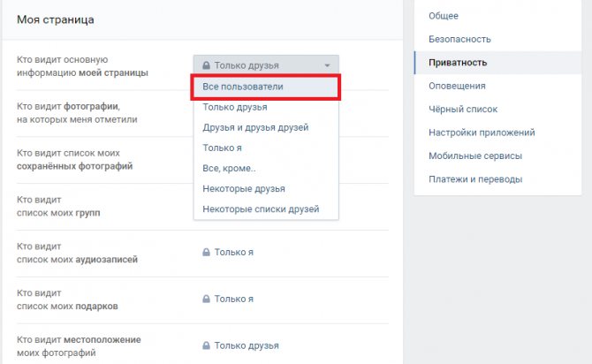Open "Настройки приложений" in the sidebar
This screenshot has width=592, height=364.
point(482,133)
